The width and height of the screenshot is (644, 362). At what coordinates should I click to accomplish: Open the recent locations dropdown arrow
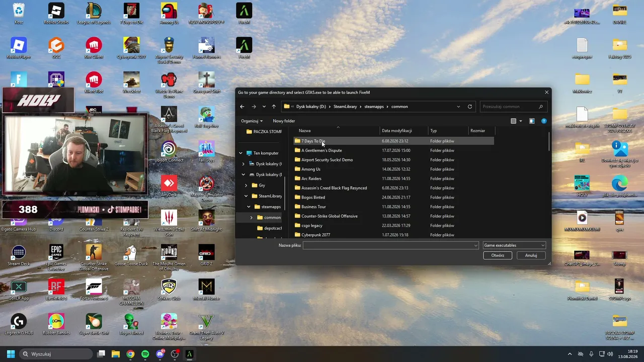pos(264,107)
